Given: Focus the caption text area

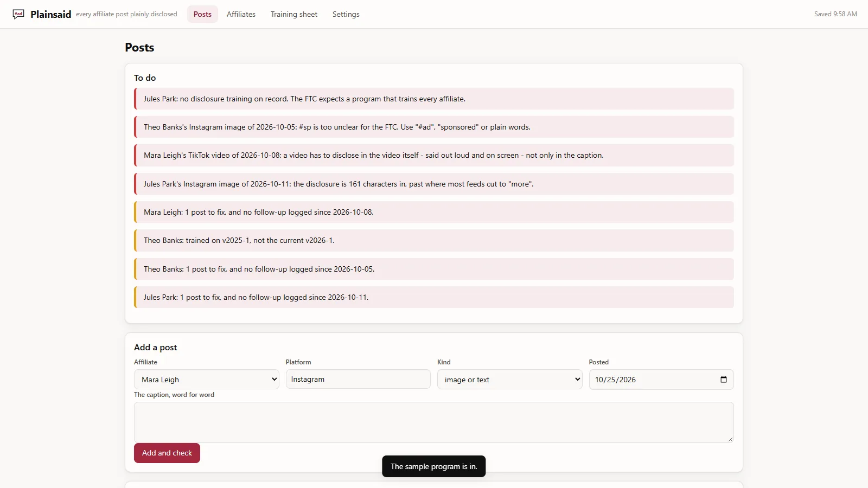Looking at the screenshot, I should (434, 422).
